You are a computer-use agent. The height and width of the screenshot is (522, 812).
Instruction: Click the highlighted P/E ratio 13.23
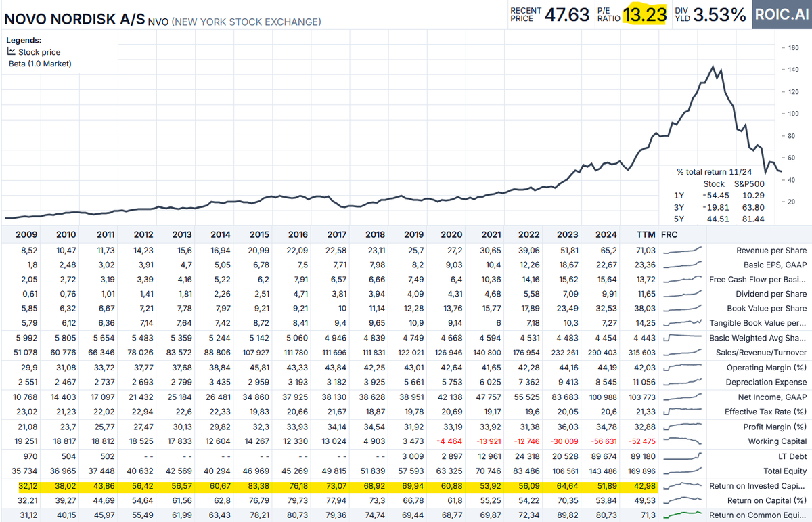[x=645, y=15]
